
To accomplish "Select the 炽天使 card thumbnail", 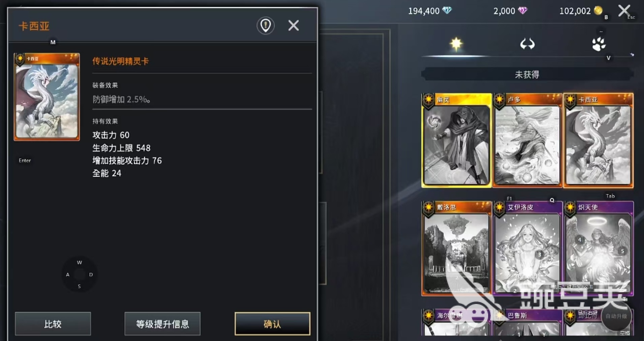I will click(599, 248).
